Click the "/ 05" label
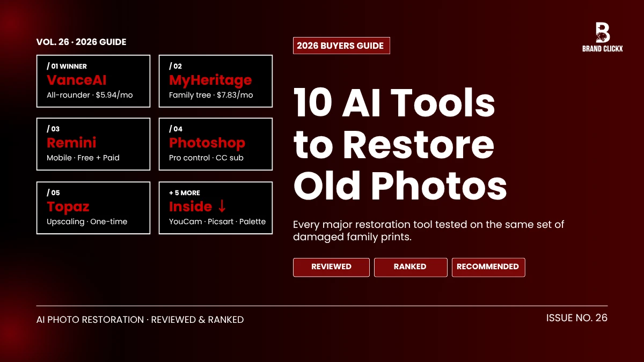644x362 pixels. (53, 193)
